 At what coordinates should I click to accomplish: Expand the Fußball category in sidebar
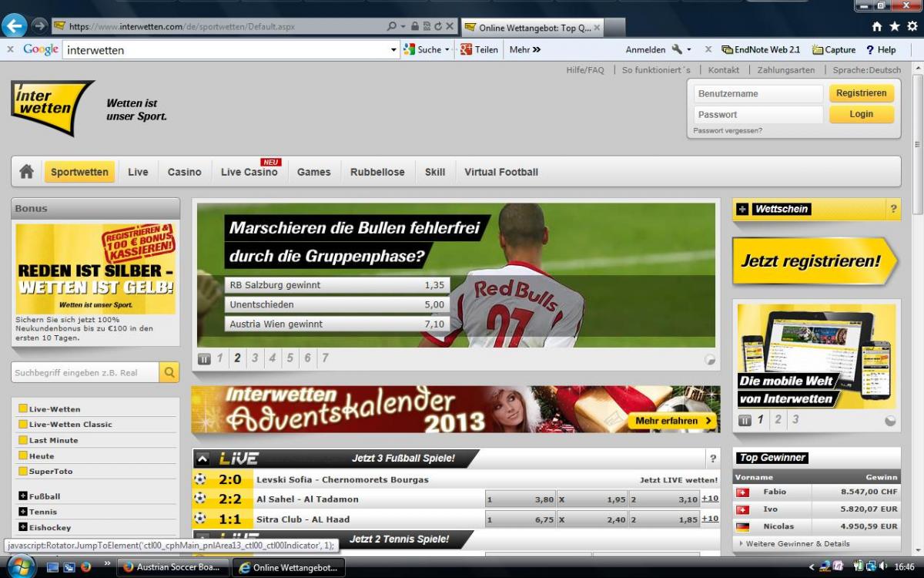(x=23, y=496)
